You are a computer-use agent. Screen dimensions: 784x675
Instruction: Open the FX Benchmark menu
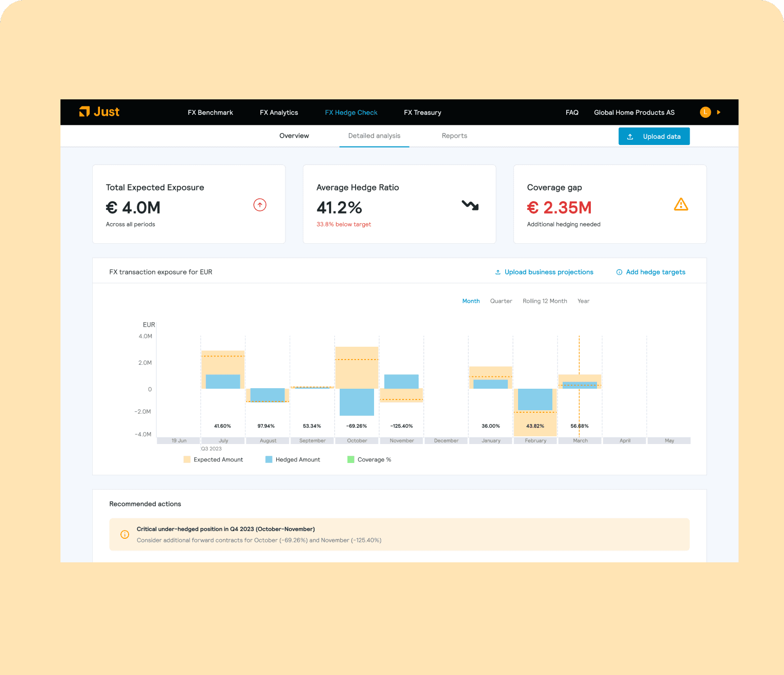click(210, 112)
